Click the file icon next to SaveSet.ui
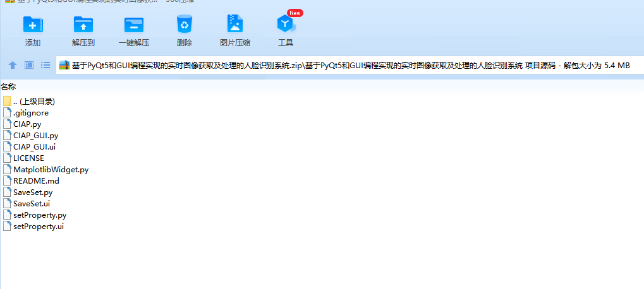 click(6, 203)
